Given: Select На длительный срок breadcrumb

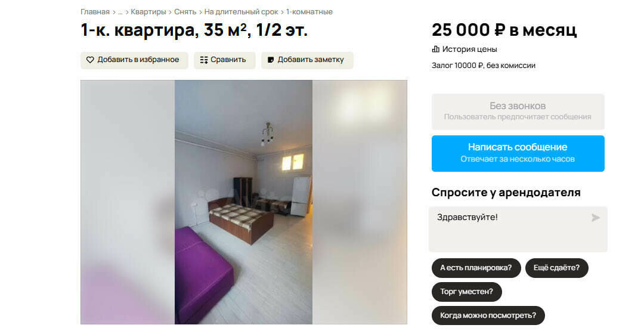Looking at the screenshot, I should (x=241, y=12).
